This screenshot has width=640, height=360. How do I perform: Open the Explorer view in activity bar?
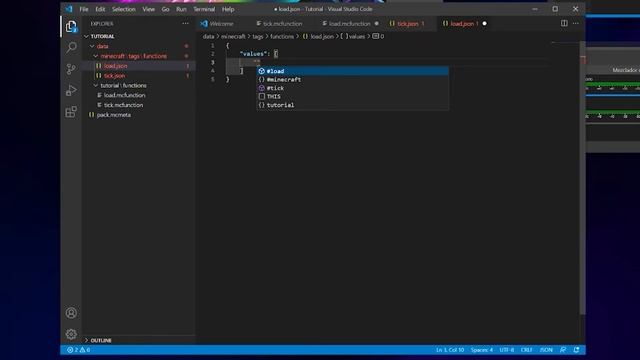coord(71,27)
